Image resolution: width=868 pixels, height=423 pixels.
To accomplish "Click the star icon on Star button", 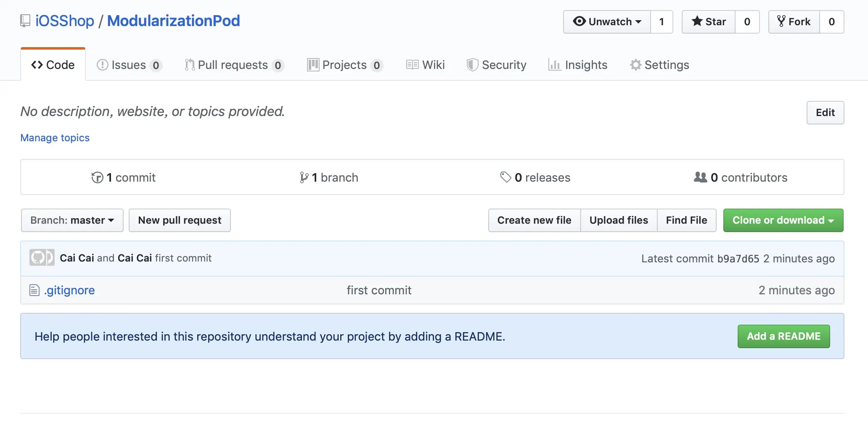I will point(697,21).
